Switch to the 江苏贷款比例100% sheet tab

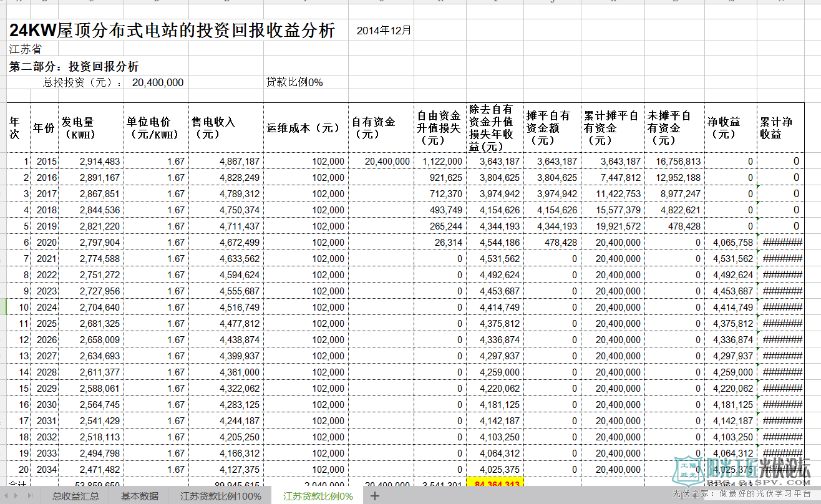coord(221,497)
